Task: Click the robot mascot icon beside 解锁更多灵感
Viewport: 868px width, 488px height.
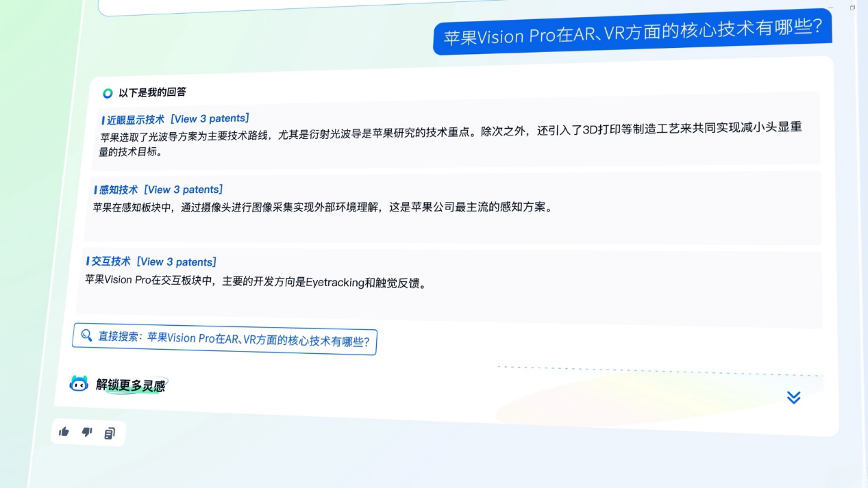Action: point(79,383)
